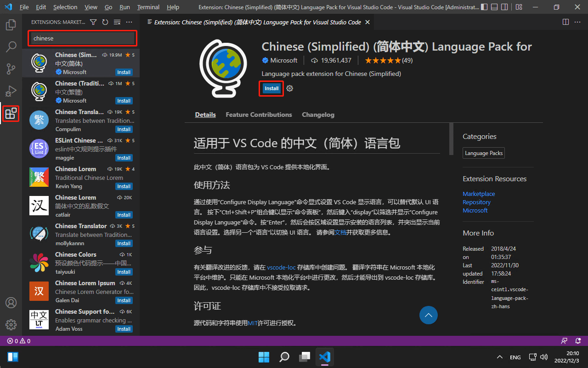Select the Chinese Translator extension icon
Viewport: 588px width, 368px height.
point(39,234)
